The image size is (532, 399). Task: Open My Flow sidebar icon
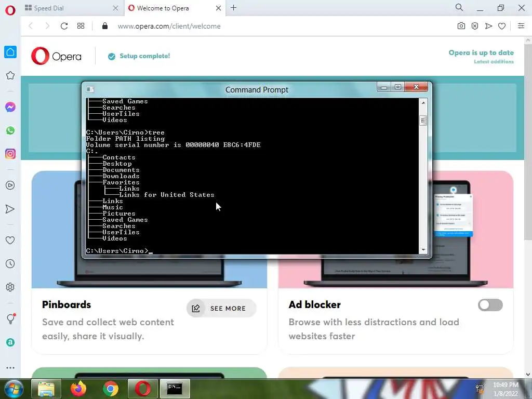pyautogui.click(x=10, y=209)
